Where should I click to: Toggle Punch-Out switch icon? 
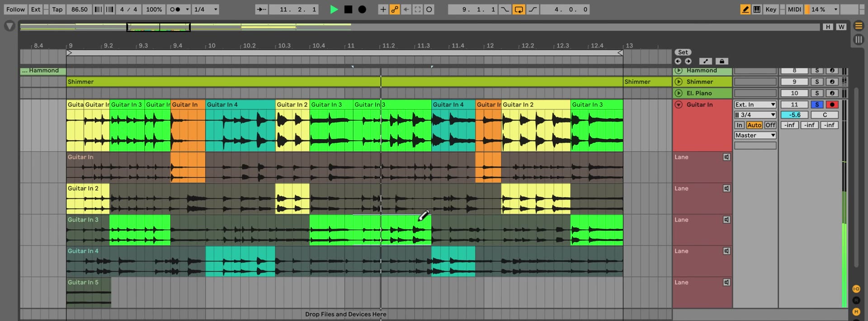pyautogui.click(x=533, y=9)
